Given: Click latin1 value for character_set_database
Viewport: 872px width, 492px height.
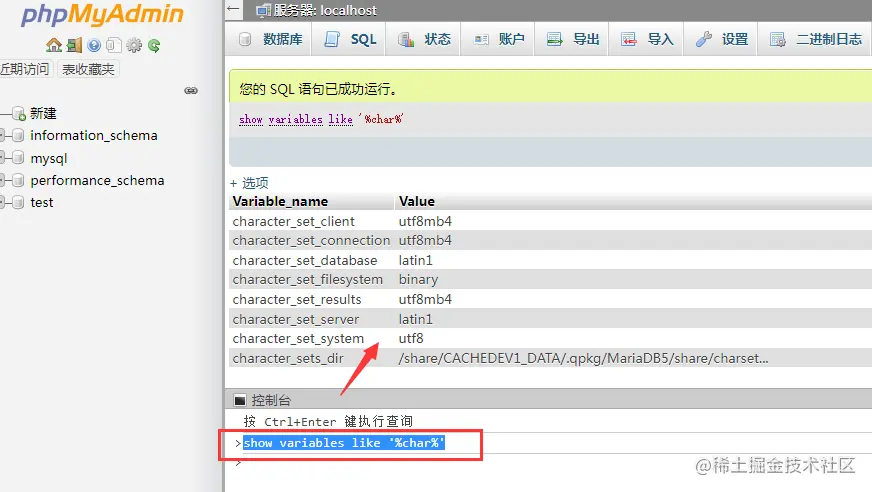Looking at the screenshot, I should pos(415,260).
